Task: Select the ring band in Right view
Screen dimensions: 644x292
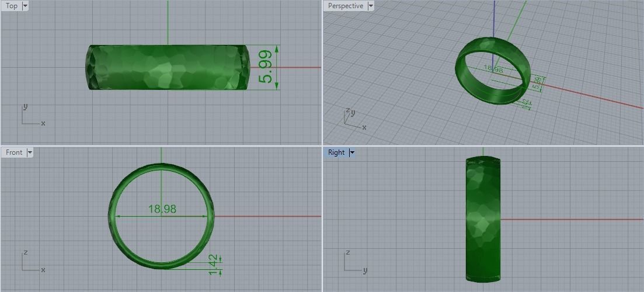Action: click(x=483, y=220)
